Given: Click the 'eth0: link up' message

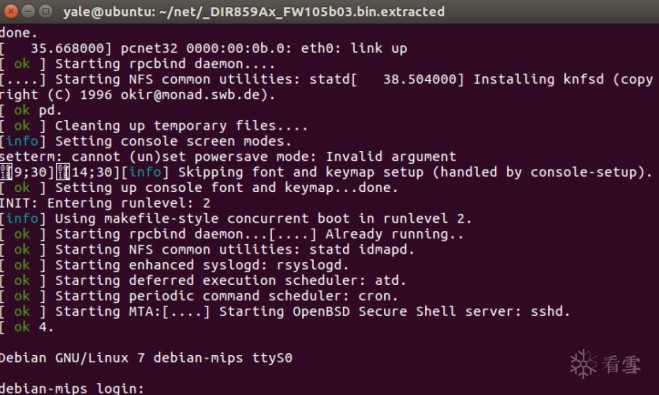Looking at the screenshot, I should (x=354, y=48).
